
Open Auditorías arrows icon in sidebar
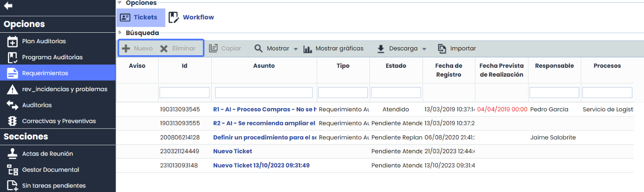pyautogui.click(x=12, y=105)
